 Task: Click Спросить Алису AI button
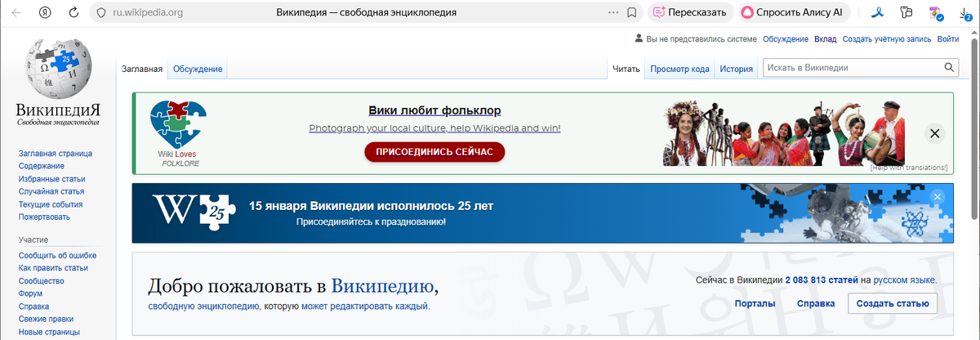(794, 12)
